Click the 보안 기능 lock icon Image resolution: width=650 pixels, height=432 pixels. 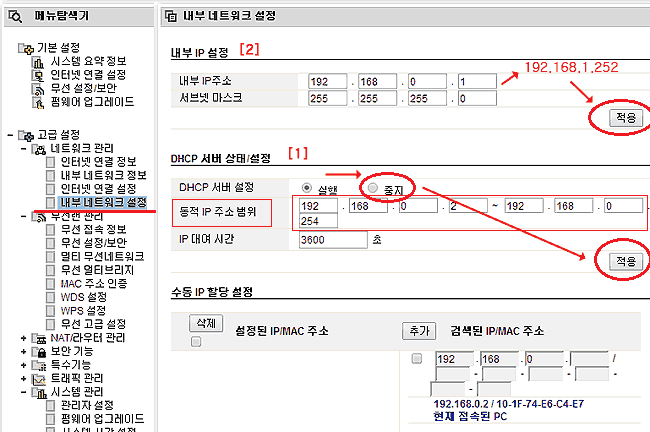(x=39, y=352)
